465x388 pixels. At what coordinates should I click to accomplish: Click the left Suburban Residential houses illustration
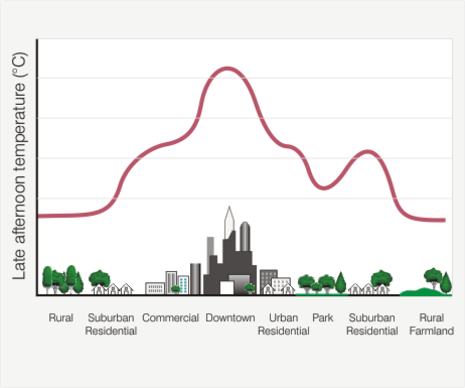point(111,282)
